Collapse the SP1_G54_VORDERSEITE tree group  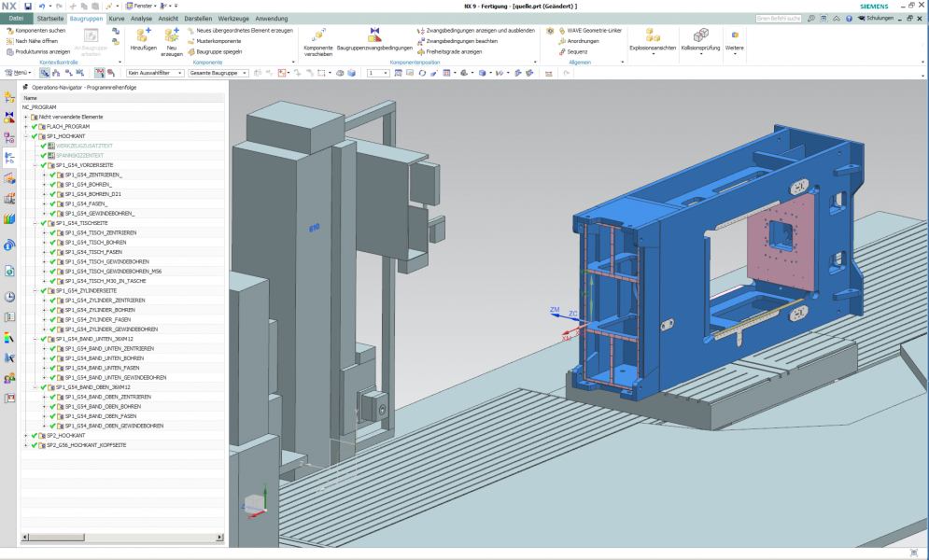(34, 165)
